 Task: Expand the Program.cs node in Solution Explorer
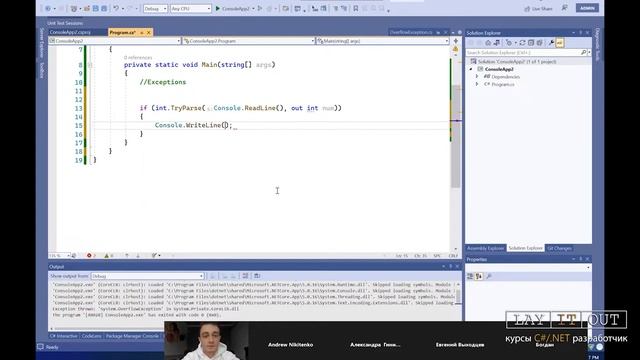477,84
